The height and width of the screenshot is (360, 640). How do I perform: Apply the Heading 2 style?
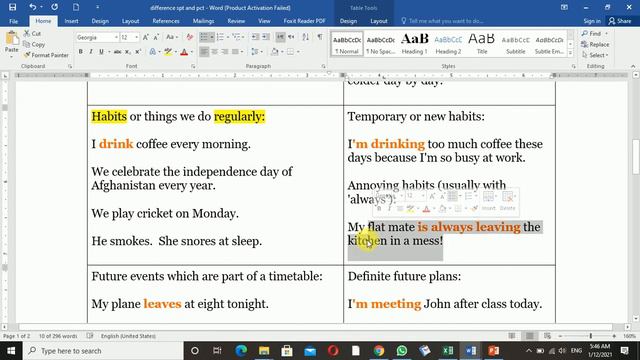[x=448, y=44]
